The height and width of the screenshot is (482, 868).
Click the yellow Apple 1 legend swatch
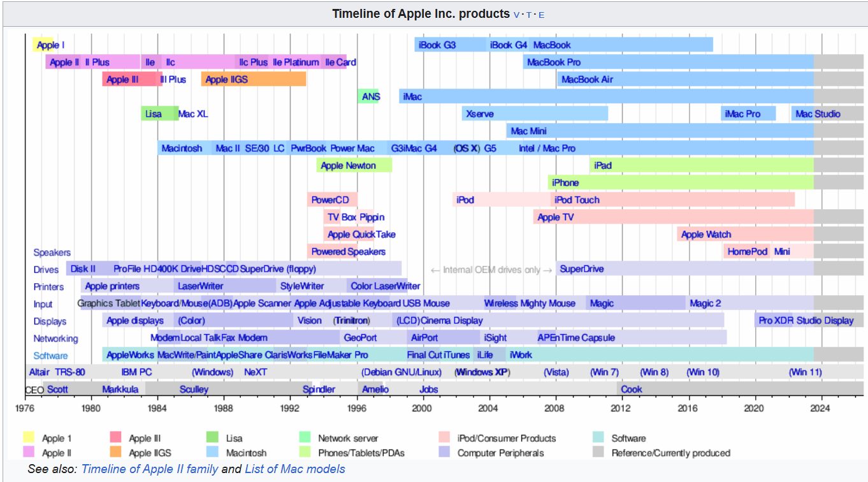click(x=29, y=438)
